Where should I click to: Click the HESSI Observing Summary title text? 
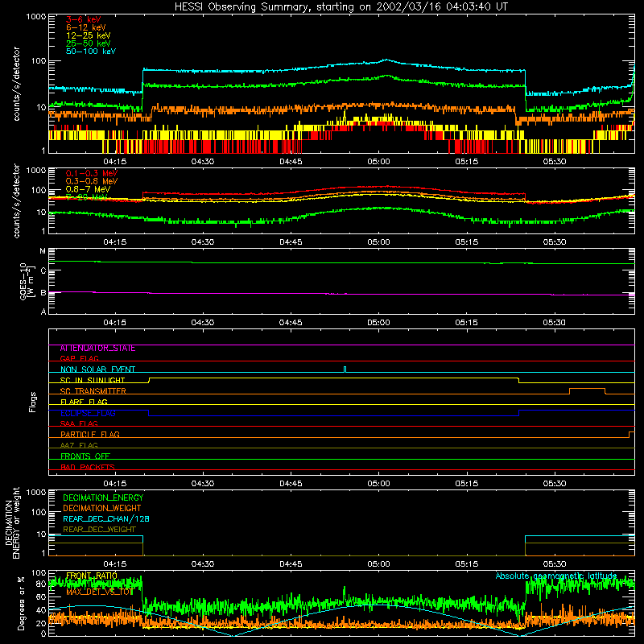point(341,7)
